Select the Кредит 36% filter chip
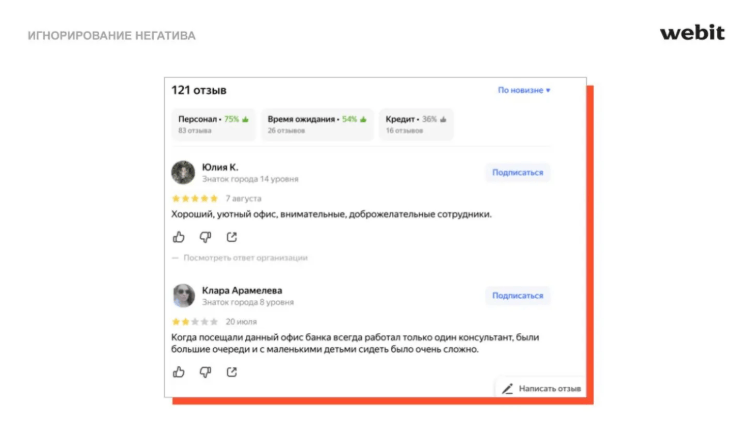 tap(416, 124)
